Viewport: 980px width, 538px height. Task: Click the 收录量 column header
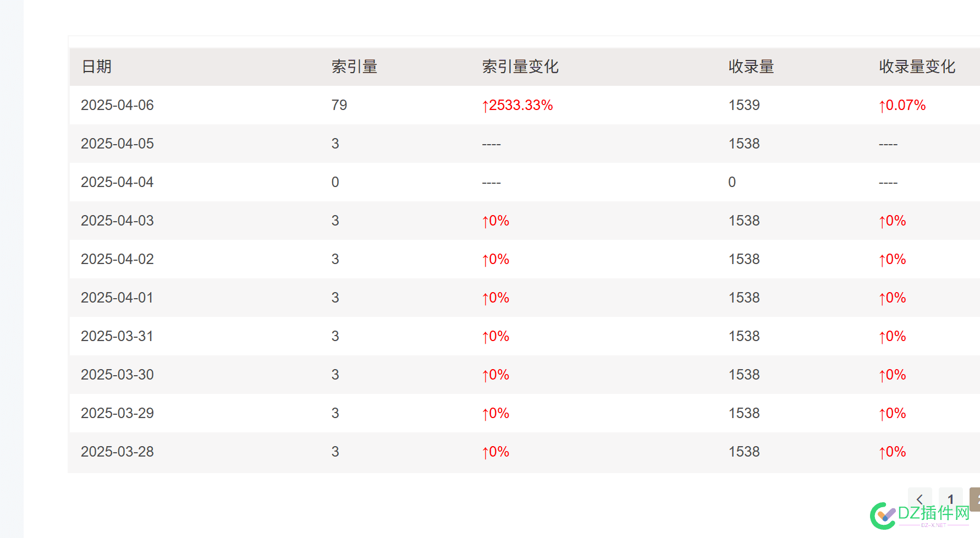(x=751, y=67)
